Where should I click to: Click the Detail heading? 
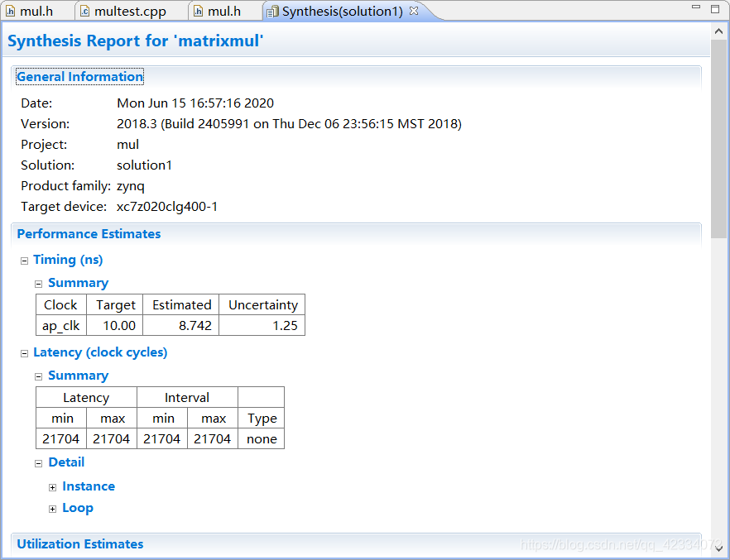click(66, 462)
